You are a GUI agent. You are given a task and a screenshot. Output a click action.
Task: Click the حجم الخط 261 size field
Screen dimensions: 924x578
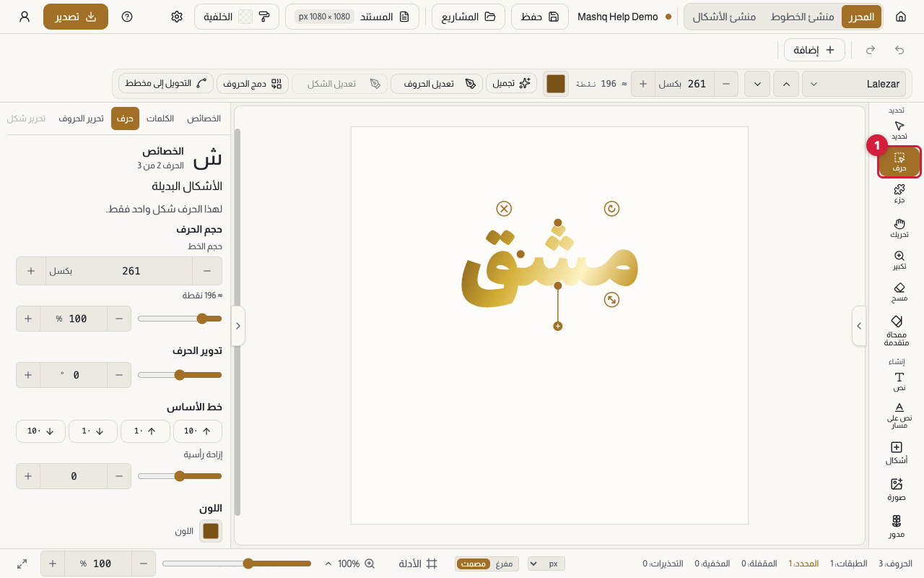131,271
